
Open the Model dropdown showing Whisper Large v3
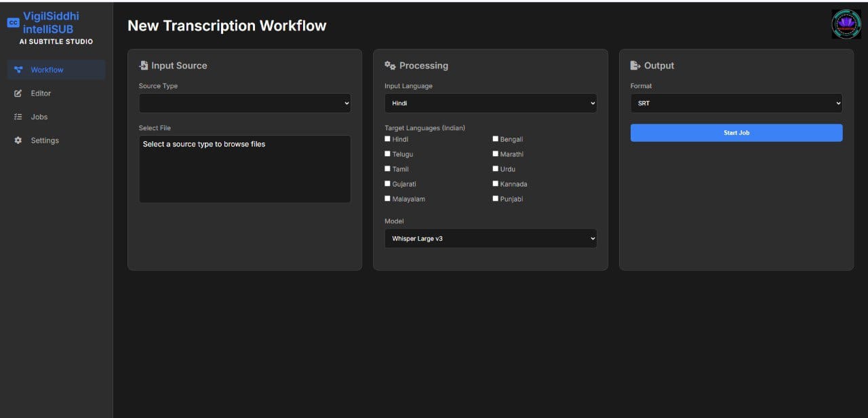coord(490,238)
